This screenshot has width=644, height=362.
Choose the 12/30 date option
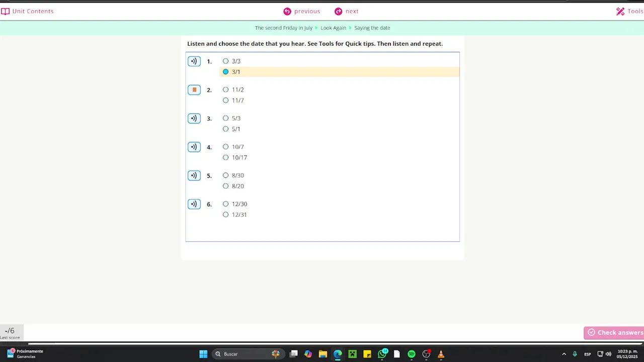pyautogui.click(x=225, y=204)
